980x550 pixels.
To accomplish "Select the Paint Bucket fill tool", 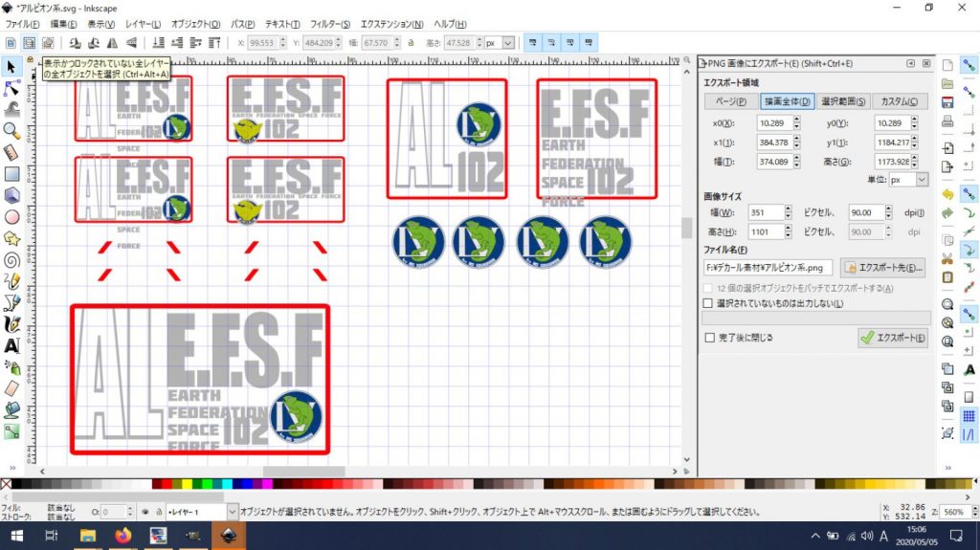I will [11, 410].
